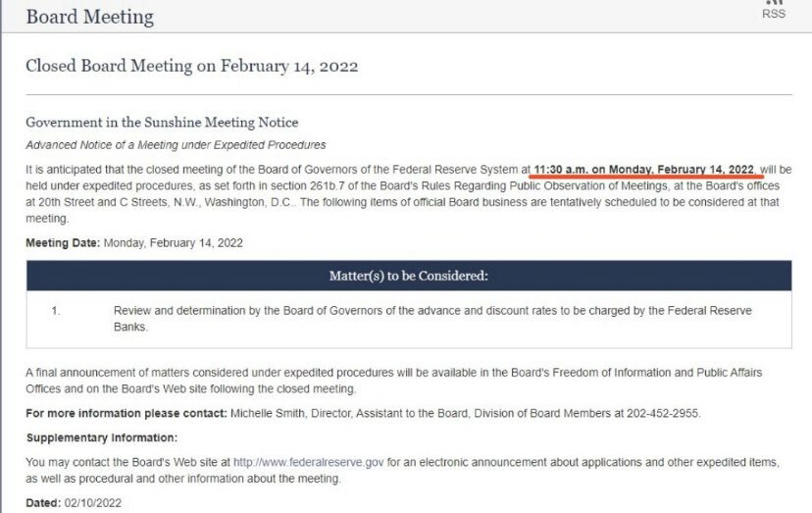Click the underlined 11:30 a.m. Monday date text
This screenshot has height=513, width=812.
click(643, 170)
